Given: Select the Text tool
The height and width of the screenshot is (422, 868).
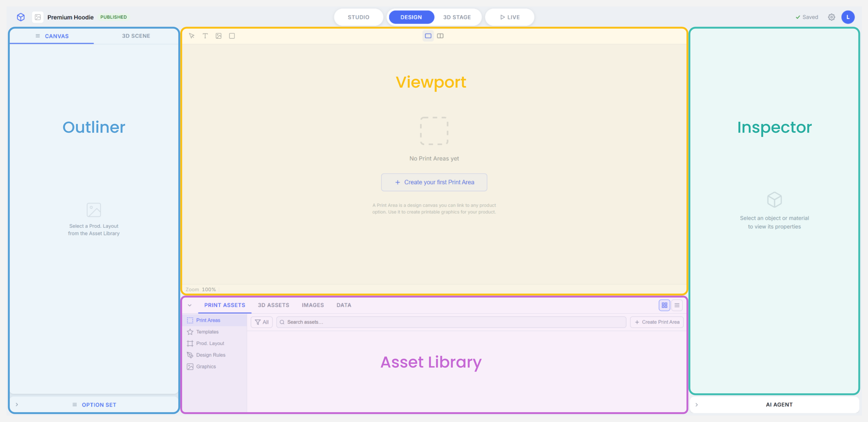Looking at the screenshot, I should (x=205, y=36).
